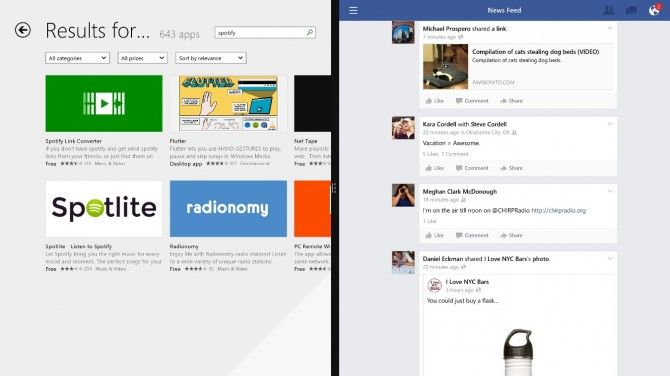View likes and comment count on Kara's post

pyautogui.click(x=446, y=154)
